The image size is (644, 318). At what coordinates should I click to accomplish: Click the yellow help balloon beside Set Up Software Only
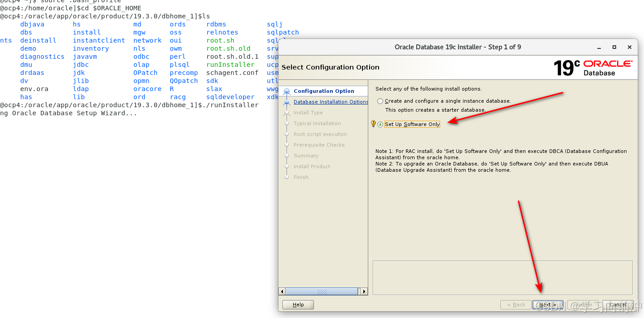373,124
